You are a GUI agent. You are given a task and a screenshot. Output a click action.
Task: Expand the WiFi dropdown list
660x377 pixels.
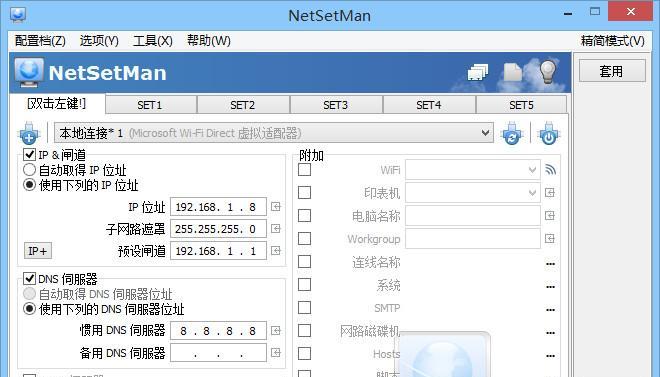(x=532, y=170)
